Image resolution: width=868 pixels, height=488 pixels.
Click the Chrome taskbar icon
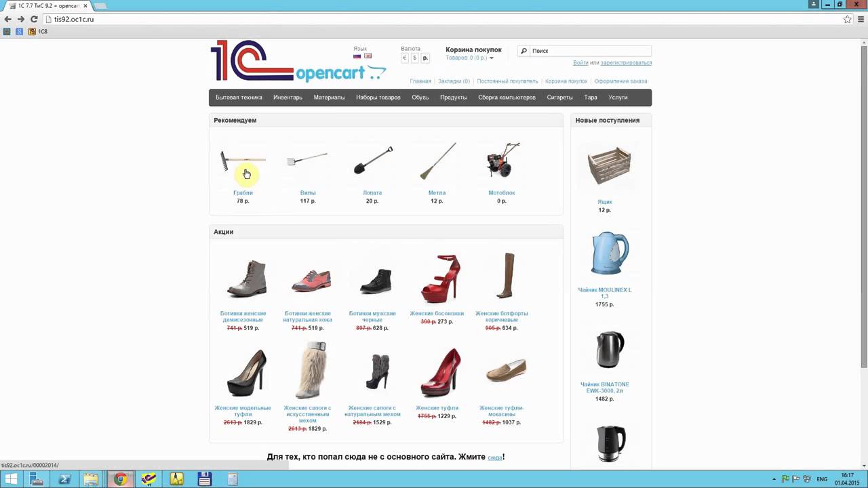pos(120,479)
